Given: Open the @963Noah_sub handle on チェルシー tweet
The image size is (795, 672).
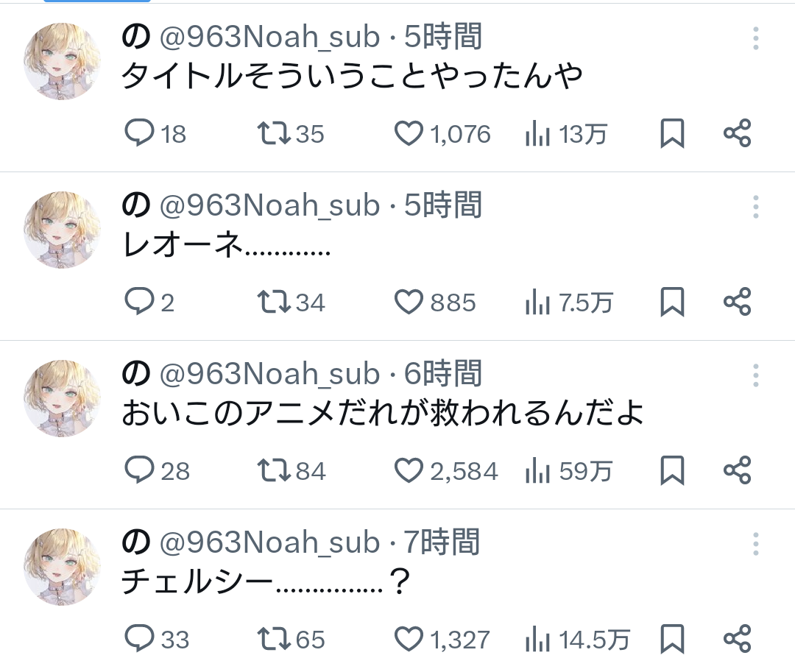Looking at the screenshot, I should click(269, 543).
